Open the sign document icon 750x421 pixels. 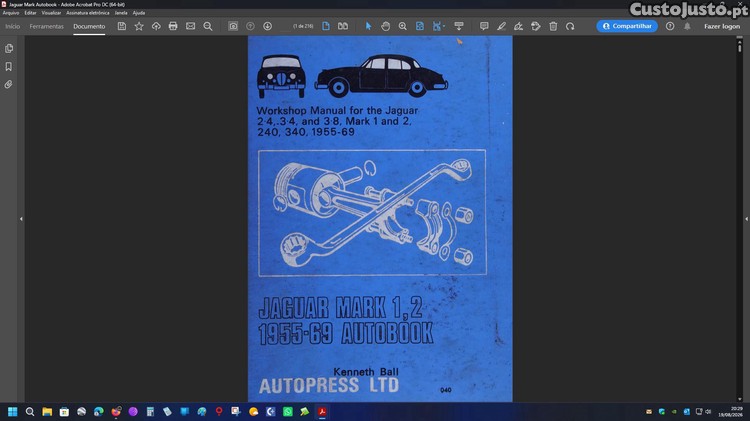coord(518,26)
